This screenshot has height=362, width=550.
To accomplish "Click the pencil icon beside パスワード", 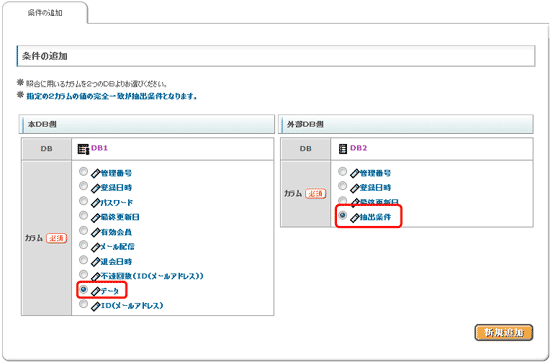I will coord(95,203).
